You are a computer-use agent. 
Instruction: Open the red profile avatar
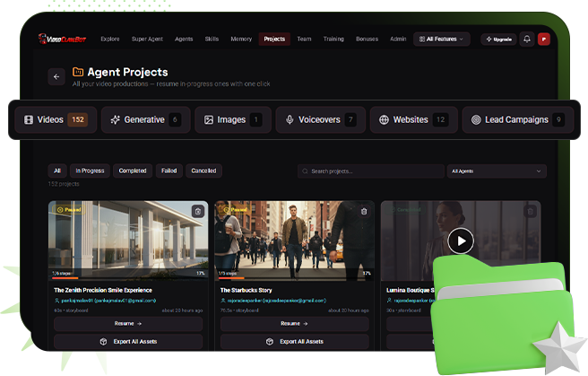point(544,39)
